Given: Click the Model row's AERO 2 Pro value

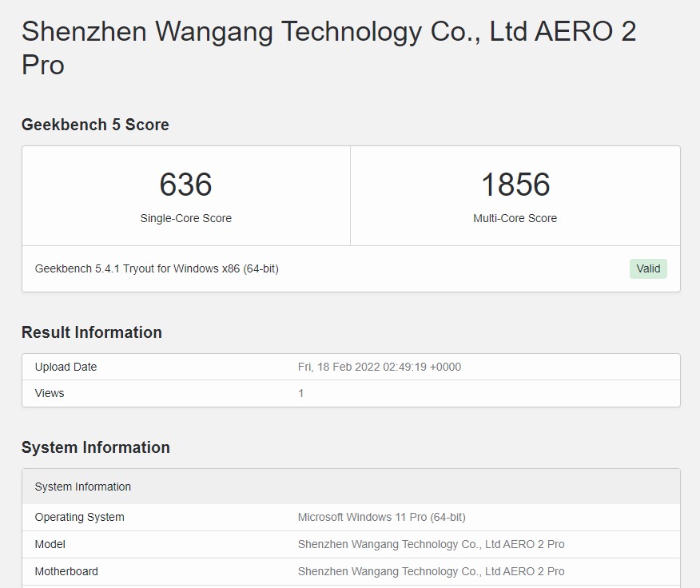Looking at the screenshot, I should click(431, 544).
